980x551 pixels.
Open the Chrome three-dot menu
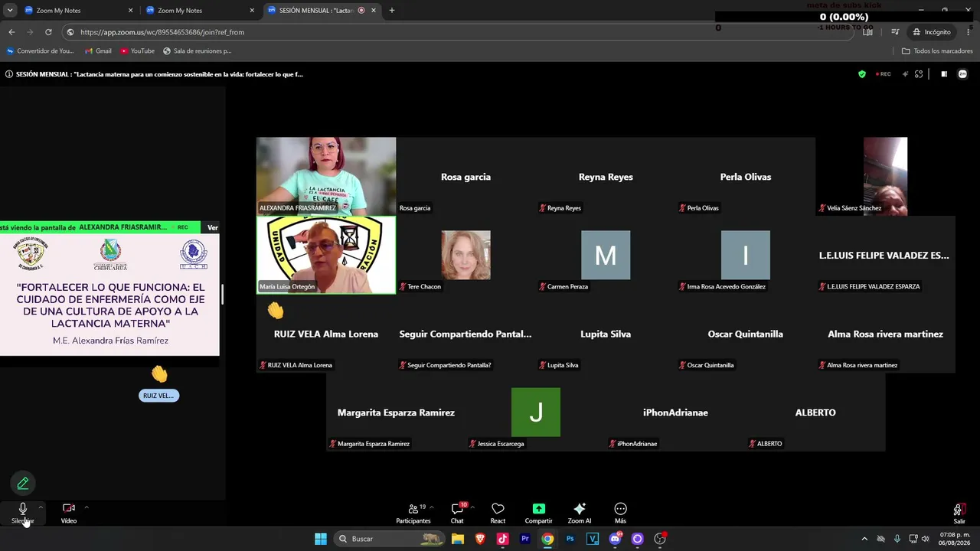[x=969, y=32]
